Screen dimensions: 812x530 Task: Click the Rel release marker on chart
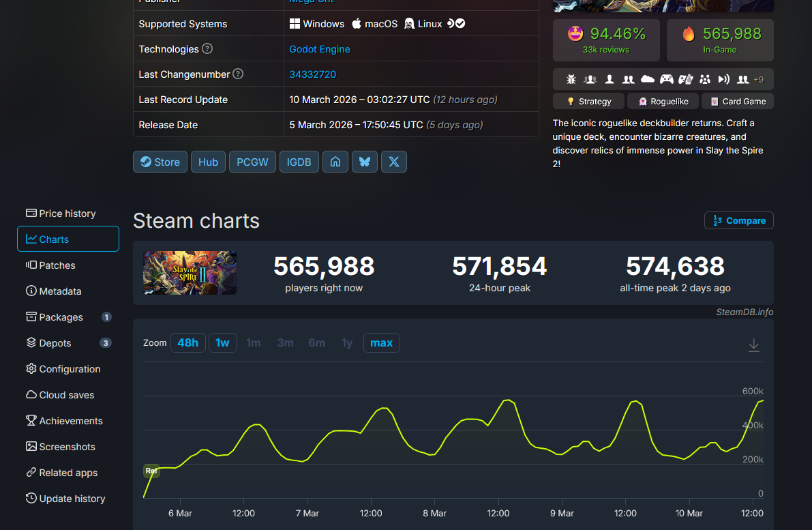tap(151, 471)
